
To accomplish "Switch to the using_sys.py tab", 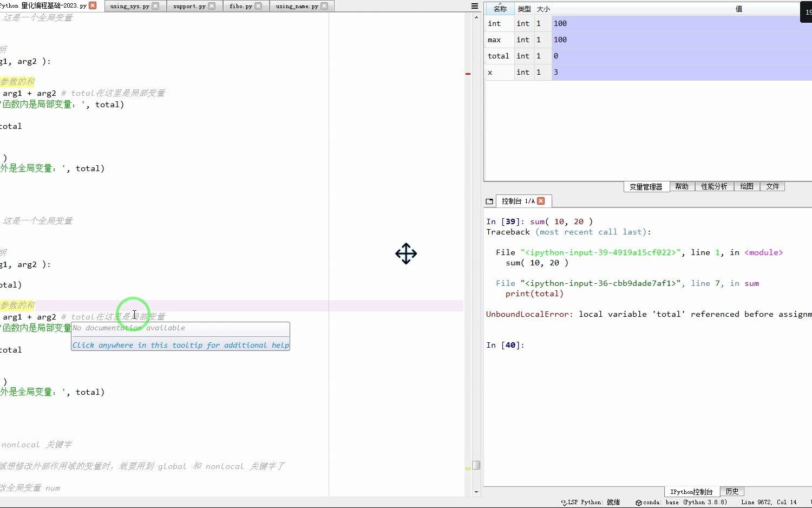I will pos(129,6).
